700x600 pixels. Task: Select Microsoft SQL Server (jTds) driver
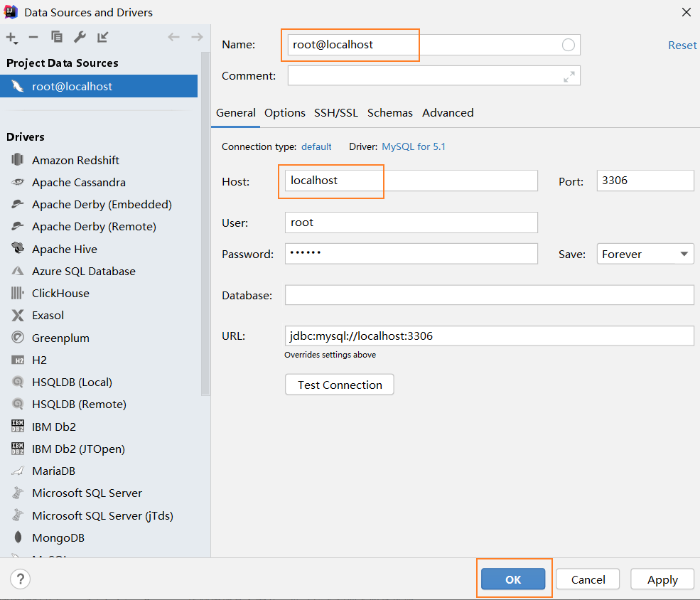[102, 515]
